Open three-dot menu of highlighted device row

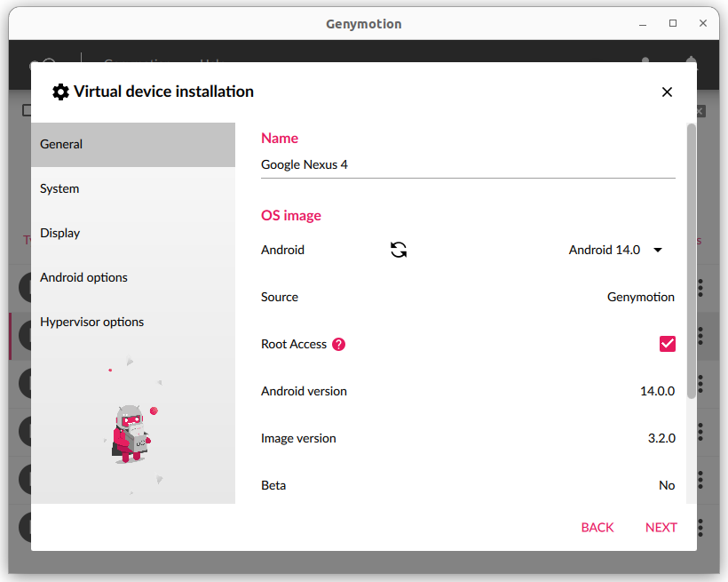[x=700, y=335]
